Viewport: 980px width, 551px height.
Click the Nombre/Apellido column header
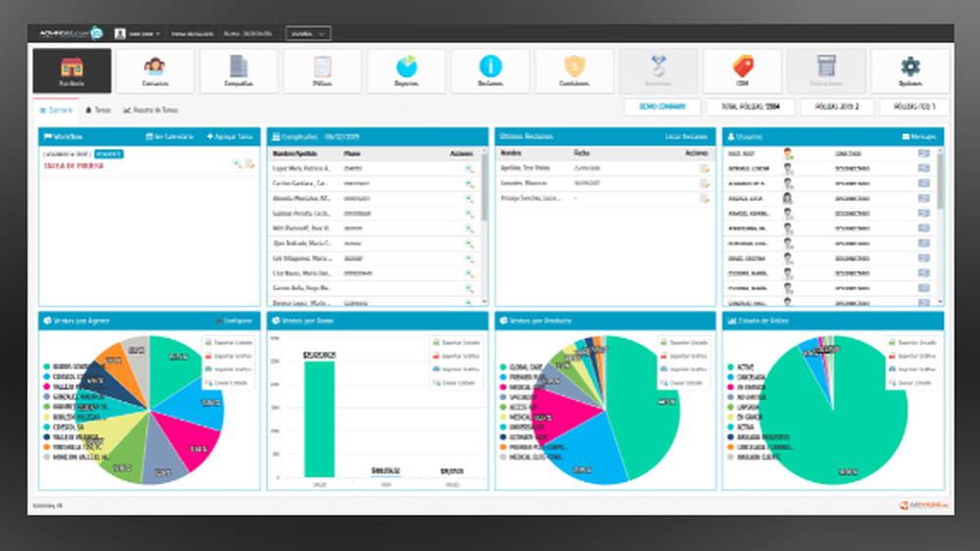click(295, 153)
